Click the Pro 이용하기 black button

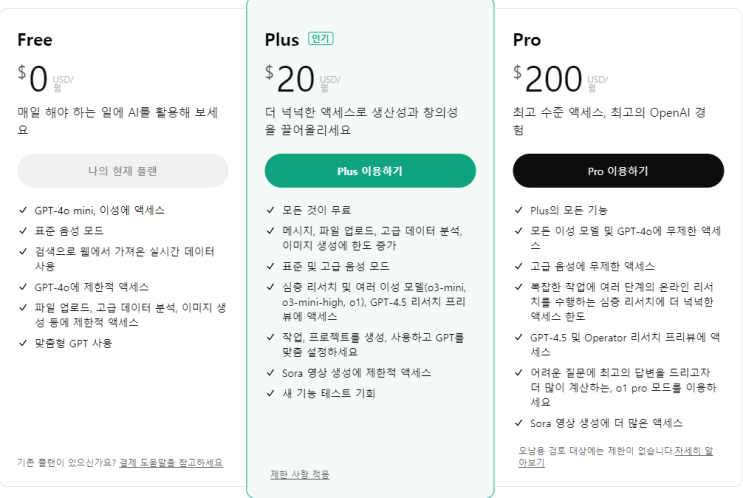(x=618, y=171)
